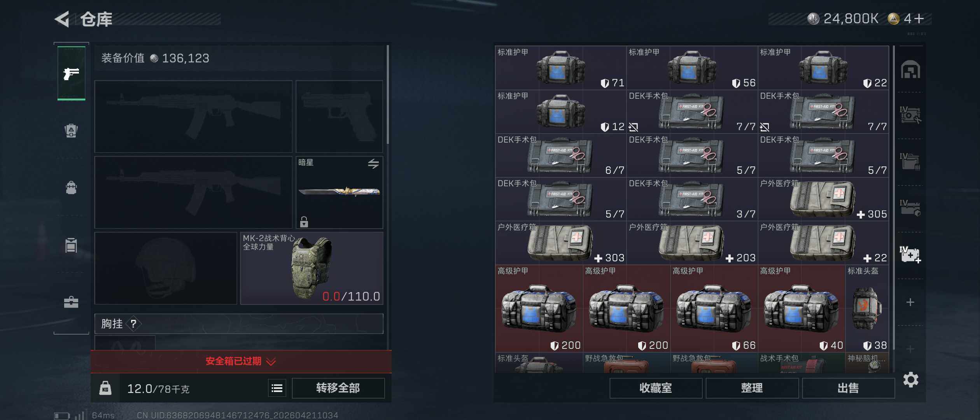980x420 pixels.
Task: Open the 收藏室 collection room
Action: coord(656,388)
